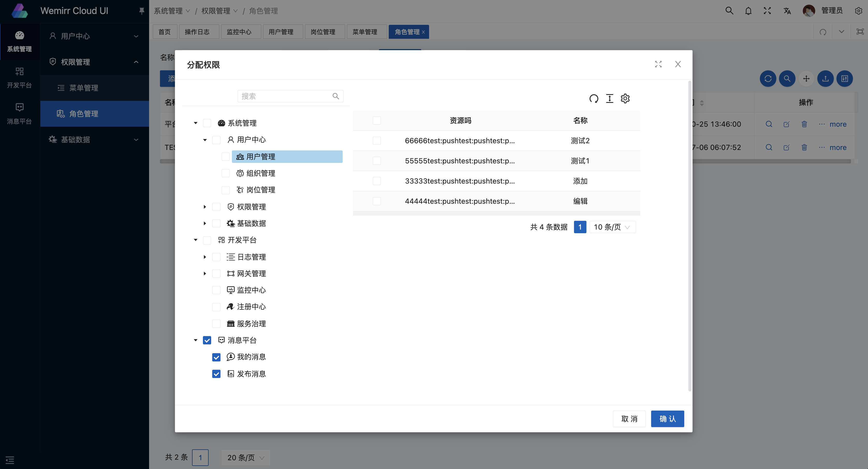The width and height of the screenshot is (868, 469).
Task: Open the 10 条/页 page size dropdown
Action: [612, 227]
